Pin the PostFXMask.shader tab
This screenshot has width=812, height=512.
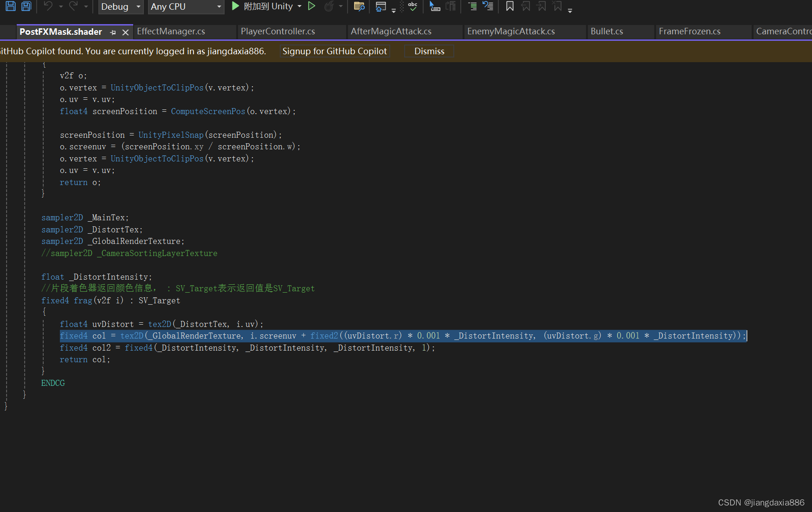coord(113,32)
